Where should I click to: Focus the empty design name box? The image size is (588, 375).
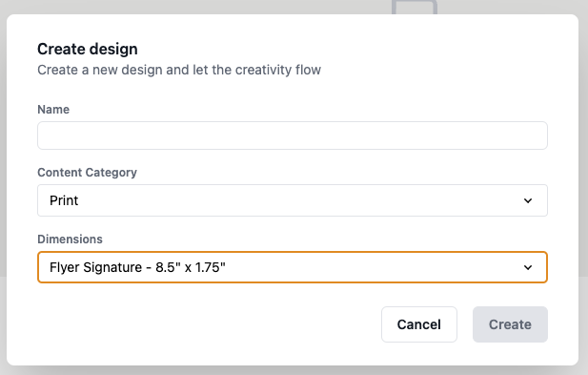point(293,135)
